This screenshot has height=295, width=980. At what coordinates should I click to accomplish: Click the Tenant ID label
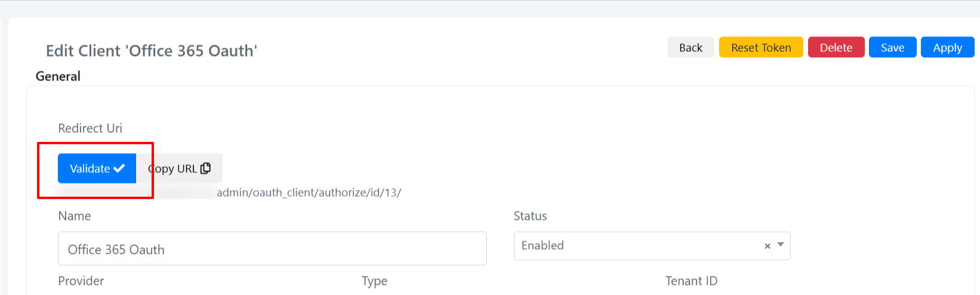pos(691,281)
